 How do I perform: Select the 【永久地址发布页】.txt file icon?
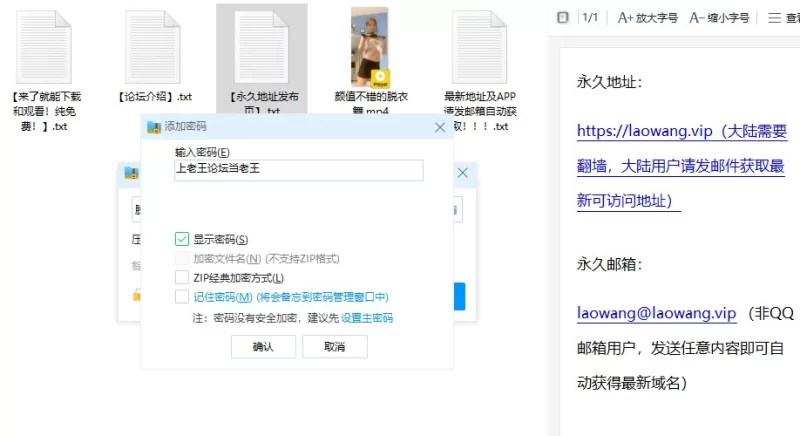(x=262, y=47)
